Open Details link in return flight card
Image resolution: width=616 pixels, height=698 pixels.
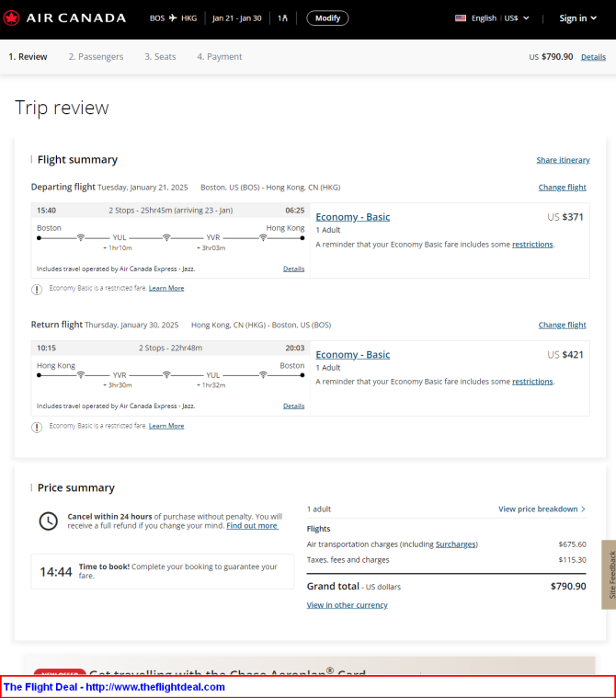[294, 406]
